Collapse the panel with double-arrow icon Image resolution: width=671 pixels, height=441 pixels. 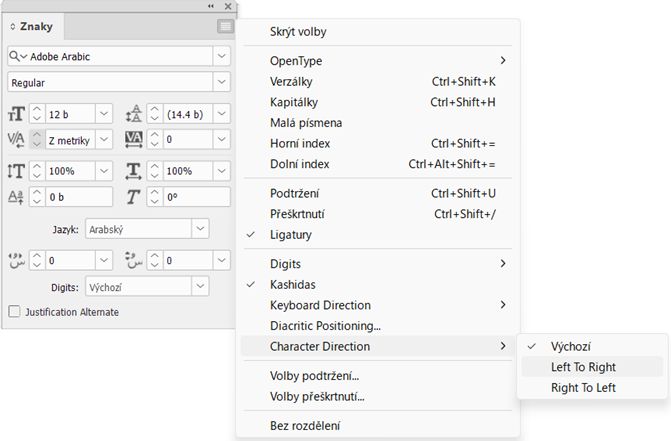coord(211,6)
